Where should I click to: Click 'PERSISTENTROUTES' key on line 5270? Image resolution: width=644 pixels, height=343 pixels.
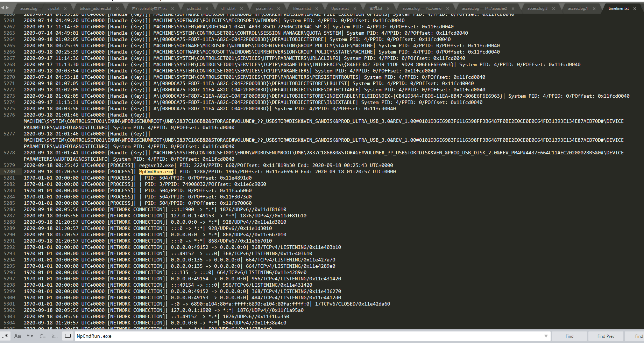point(336,77)
